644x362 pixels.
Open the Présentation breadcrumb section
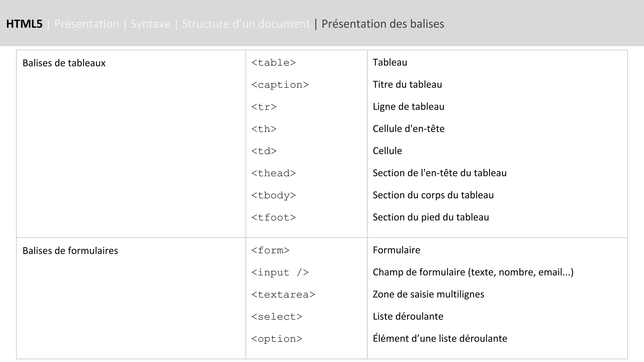coord(86,24)
